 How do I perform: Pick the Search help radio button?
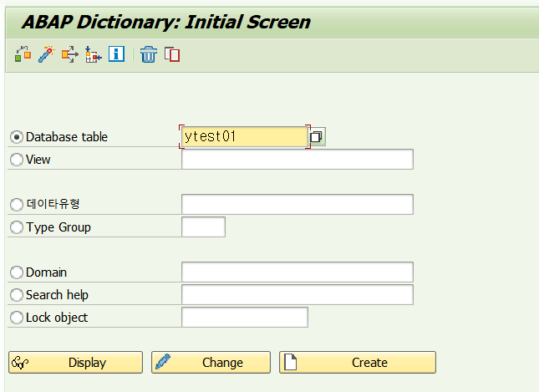pos(17,295)
